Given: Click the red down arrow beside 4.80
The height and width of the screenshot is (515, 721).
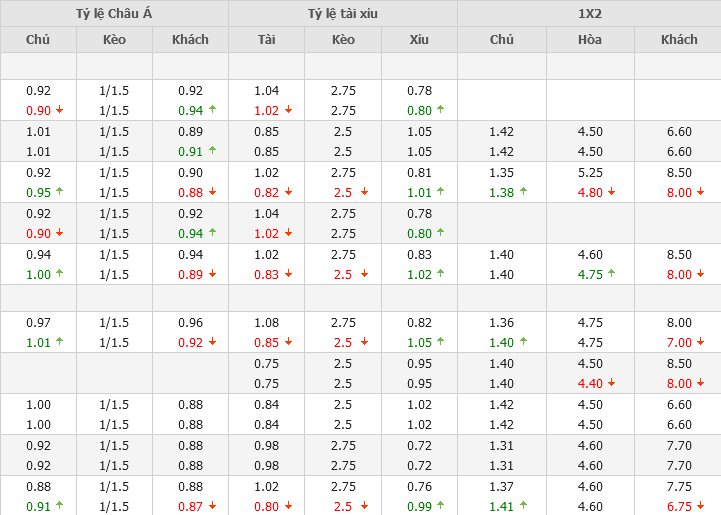Looking at the screenshot, I should [611, 193].
